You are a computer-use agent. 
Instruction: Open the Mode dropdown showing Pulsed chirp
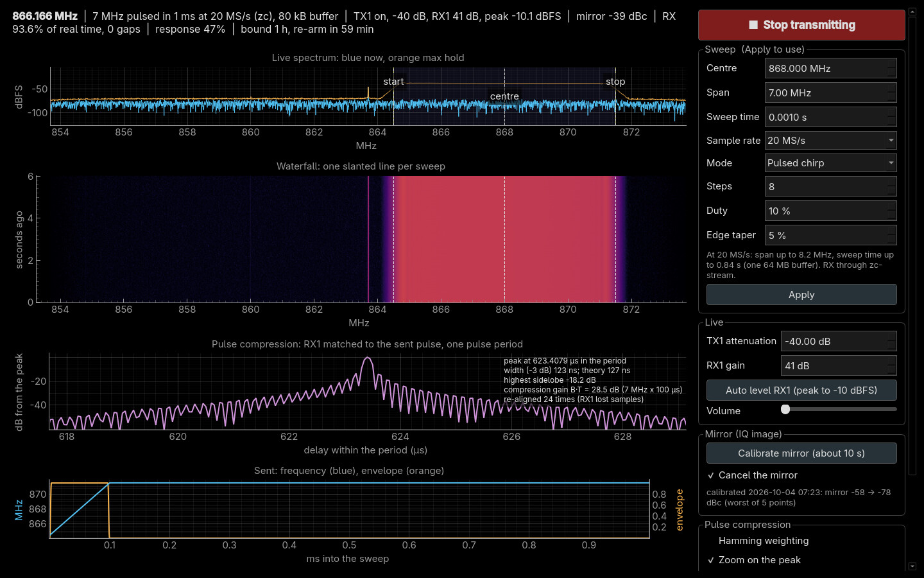coord(830,163)
